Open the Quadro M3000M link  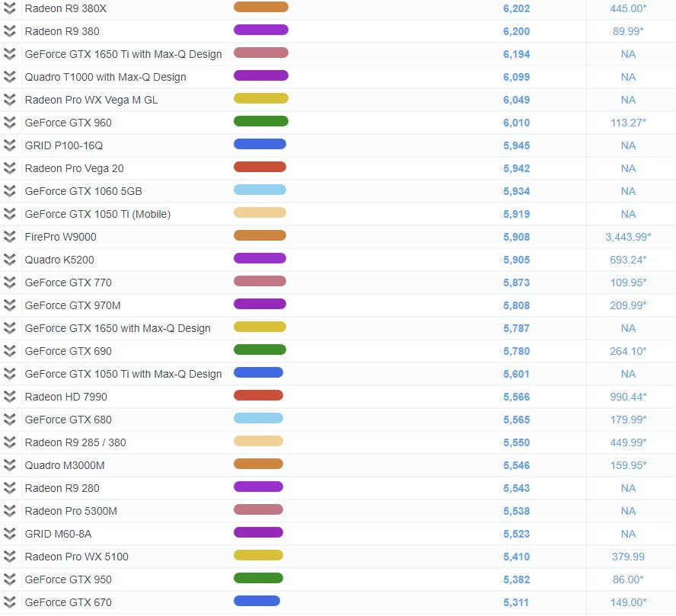click(65, 465)
